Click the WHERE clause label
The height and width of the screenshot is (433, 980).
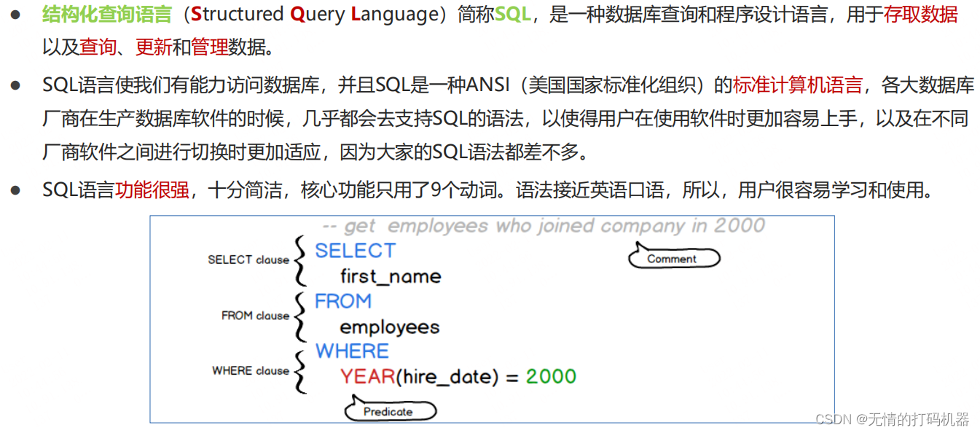[x=251, y=370]
